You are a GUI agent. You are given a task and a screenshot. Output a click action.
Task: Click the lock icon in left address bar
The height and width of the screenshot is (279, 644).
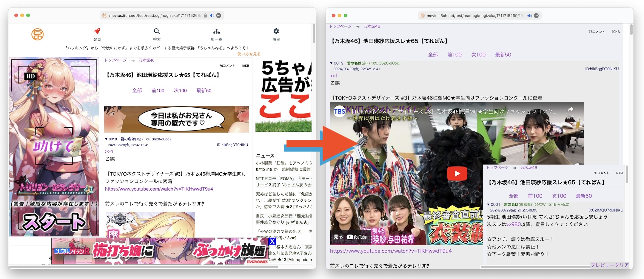tap(205, 16)
